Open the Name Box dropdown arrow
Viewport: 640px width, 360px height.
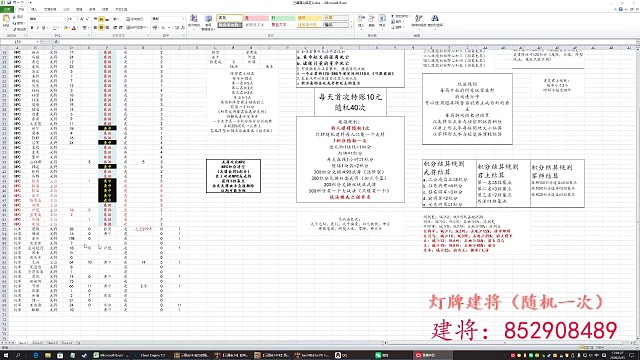click(38, 42)
